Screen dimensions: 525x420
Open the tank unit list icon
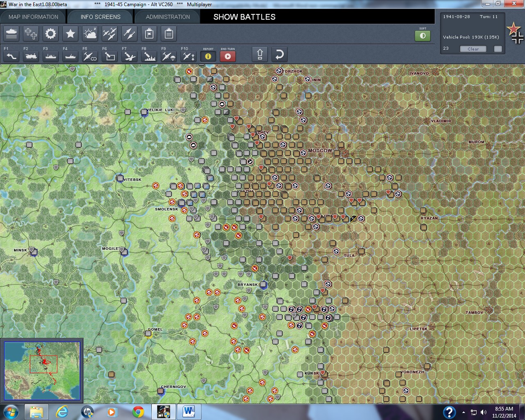pyautogui.click(x=11, y=34)
